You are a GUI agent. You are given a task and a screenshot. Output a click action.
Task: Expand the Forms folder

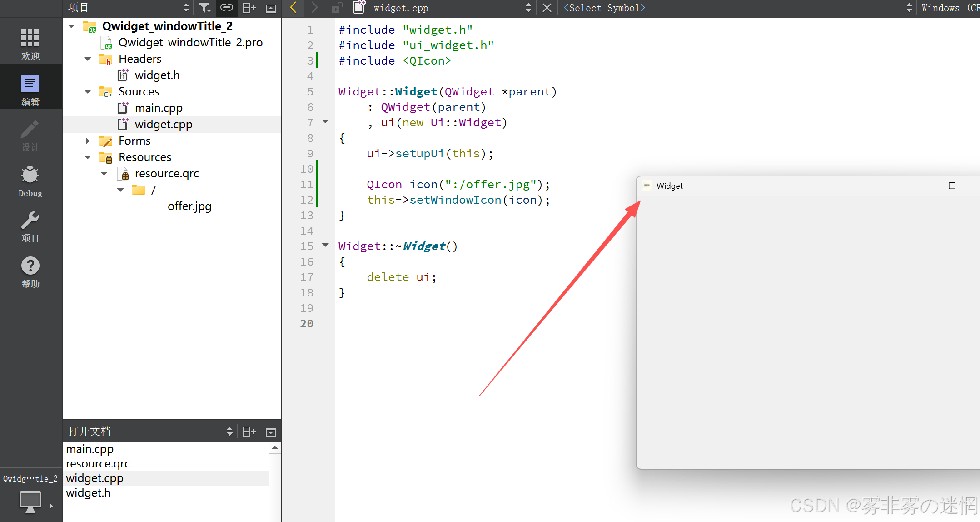point(88,141)
